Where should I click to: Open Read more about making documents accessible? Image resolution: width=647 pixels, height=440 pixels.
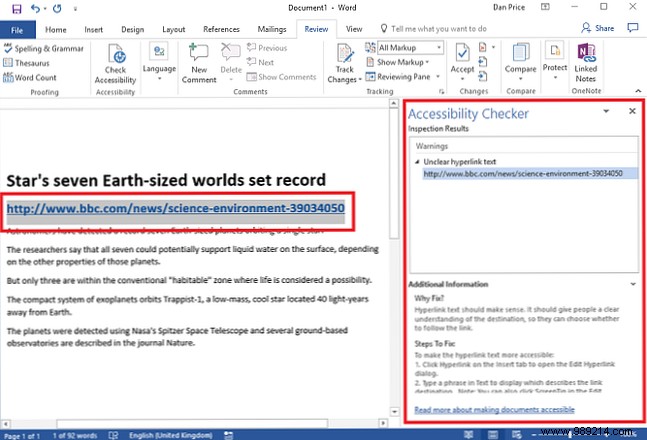click(494, 410)
